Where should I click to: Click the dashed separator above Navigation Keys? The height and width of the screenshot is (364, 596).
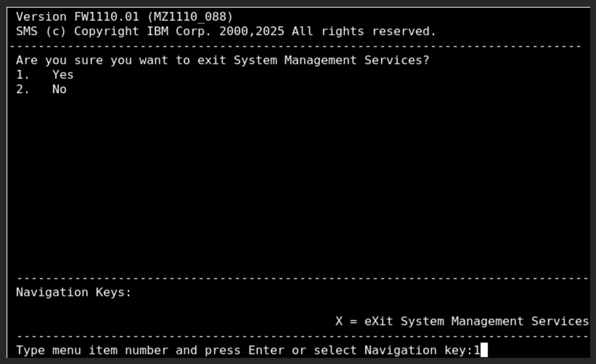[x=302, y=278]
